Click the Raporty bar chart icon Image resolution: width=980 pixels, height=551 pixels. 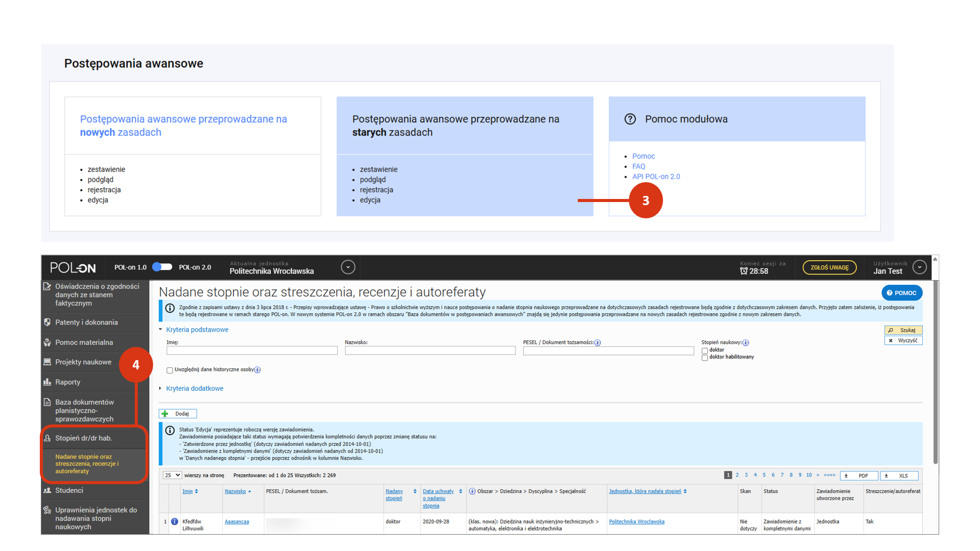coord(47,382)
